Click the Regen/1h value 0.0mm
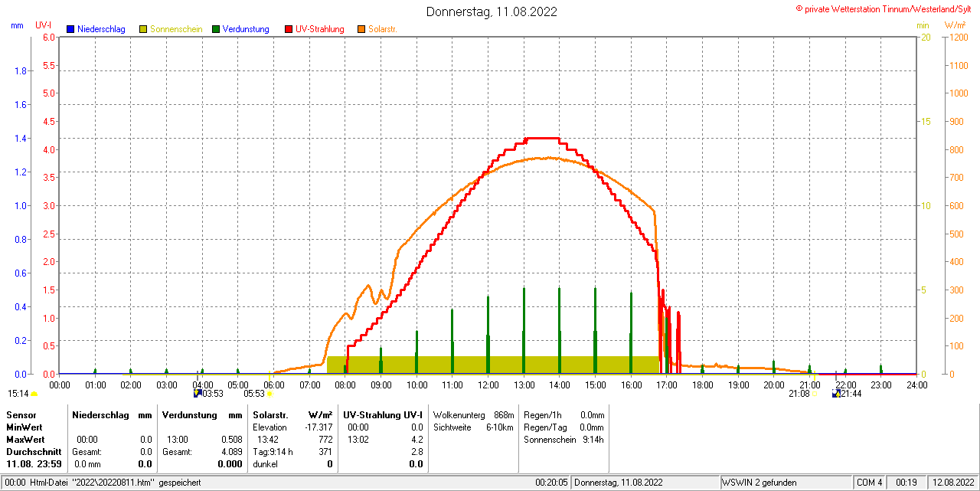The width and height of the screenshot is (980, 491). (x=593, y=414)
